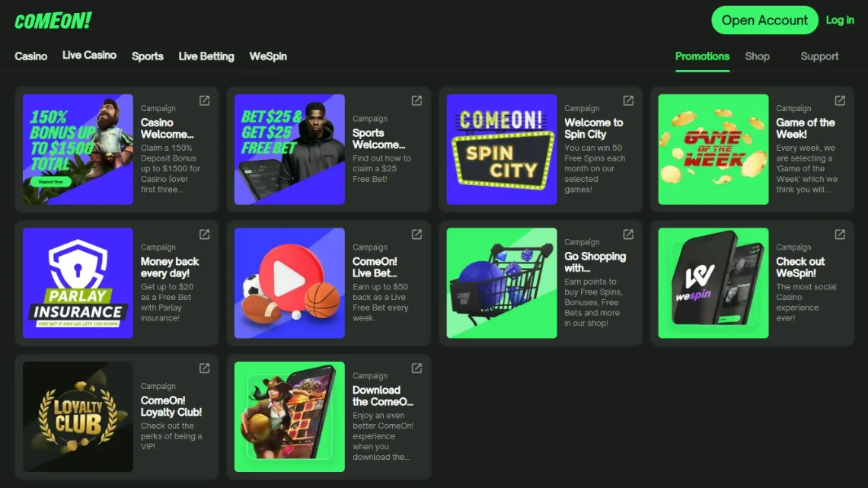Click the Casino Welcome title

(167, 129)
